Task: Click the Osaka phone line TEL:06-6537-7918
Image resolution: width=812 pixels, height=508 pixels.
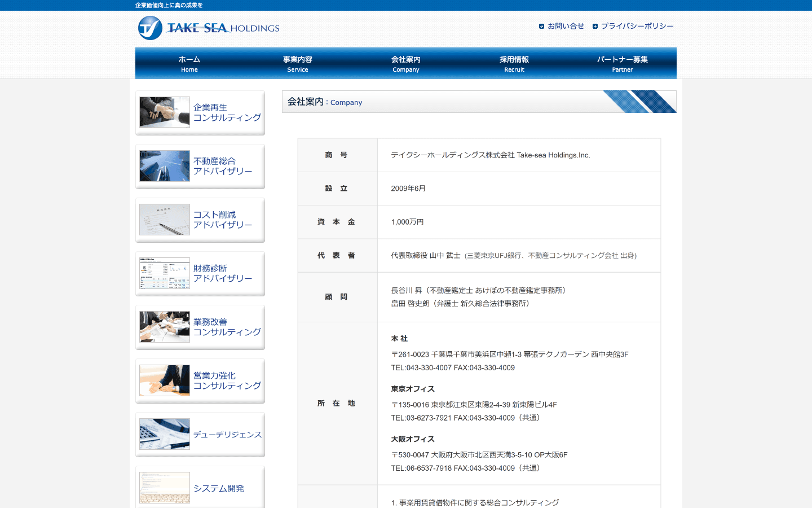Action: [x=465, y=468]
